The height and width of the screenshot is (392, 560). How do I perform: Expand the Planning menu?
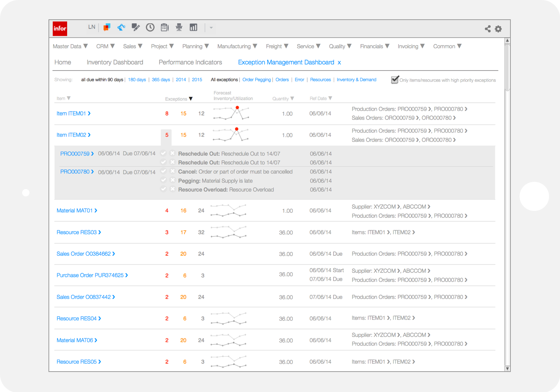point(195,46)
